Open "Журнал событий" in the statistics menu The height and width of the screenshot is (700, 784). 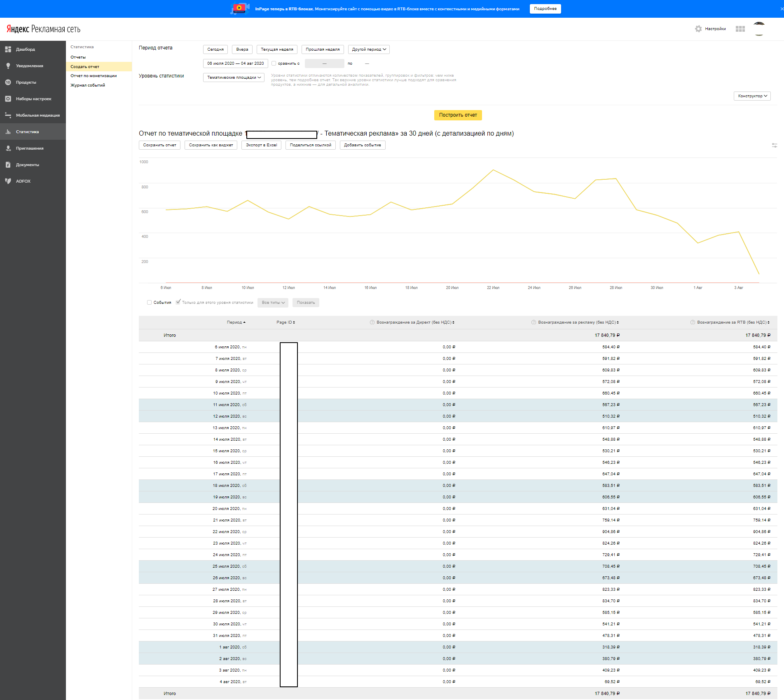coord(88,85)
